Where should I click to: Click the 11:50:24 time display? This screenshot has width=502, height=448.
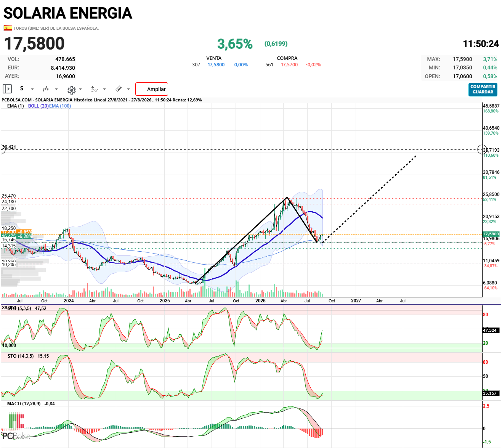[x=481, y=44]
